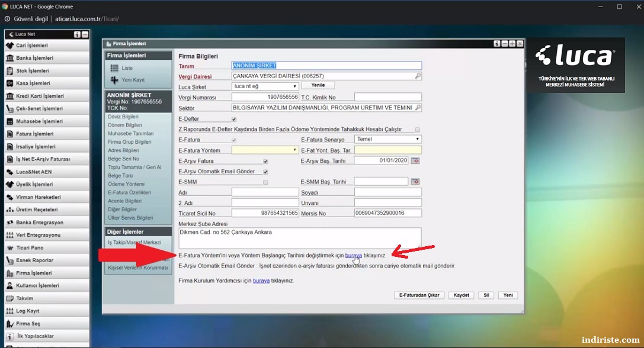Open Veri Entegrasyonu menu
The width and height of the screenshot is (644, 348).
[x=47, y=235]
